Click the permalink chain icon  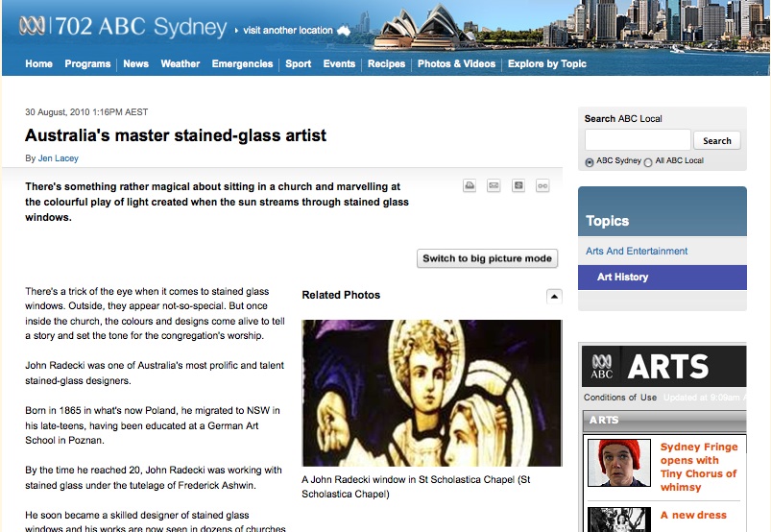click(542, 186)
